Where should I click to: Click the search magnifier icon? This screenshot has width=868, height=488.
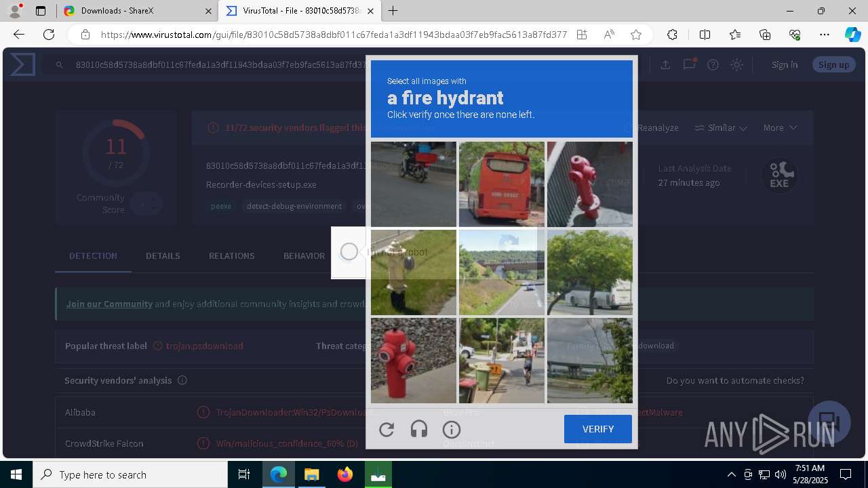click(60, 64)
